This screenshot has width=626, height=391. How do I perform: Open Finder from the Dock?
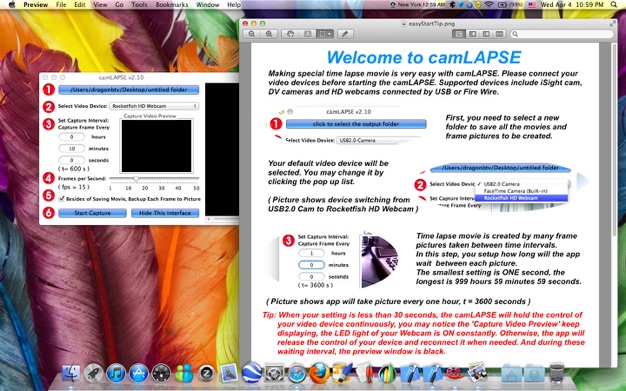pos(71,373)
